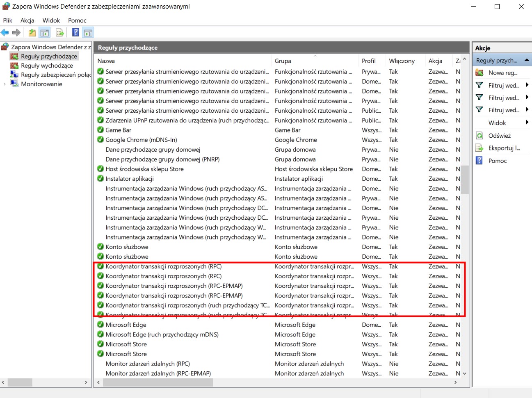Select the 'Monitor zdarzeń zdalnych (RPC-EPMAP)' rule
Image resolution: width=532 pixels, height=398 pixels.
pos(158,373)
